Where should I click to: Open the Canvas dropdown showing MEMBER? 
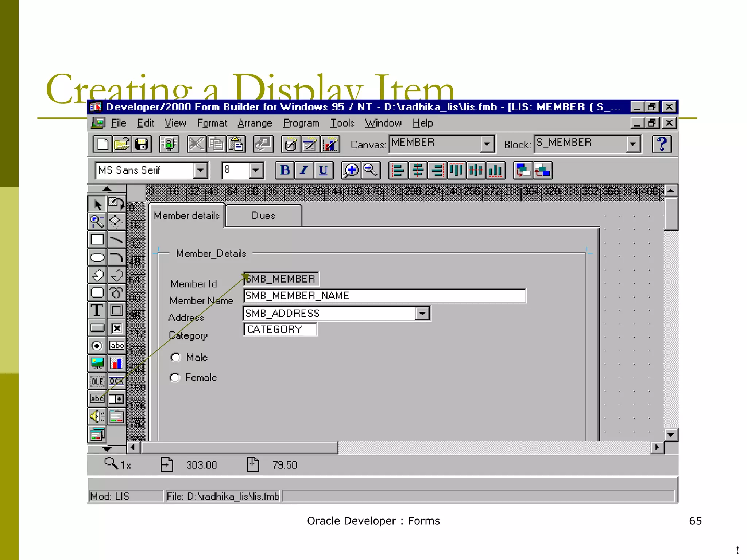click(x=487, y=144)
